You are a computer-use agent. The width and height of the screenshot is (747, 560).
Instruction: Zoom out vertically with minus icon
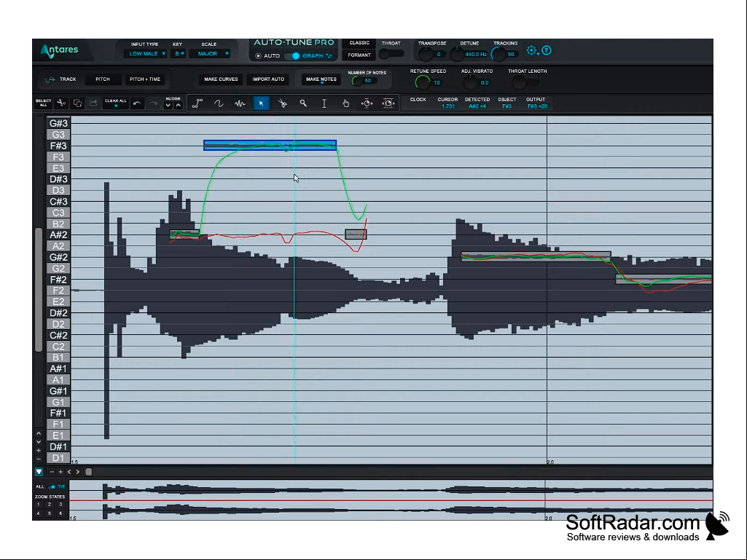(39, 459)
